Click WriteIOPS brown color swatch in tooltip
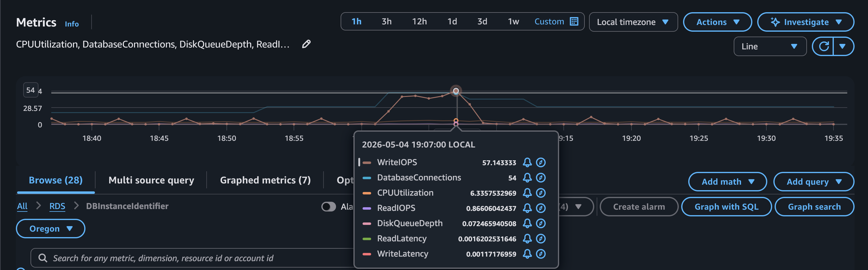The height and width of the screenshot is (270, 868). [x=367, y=163]
